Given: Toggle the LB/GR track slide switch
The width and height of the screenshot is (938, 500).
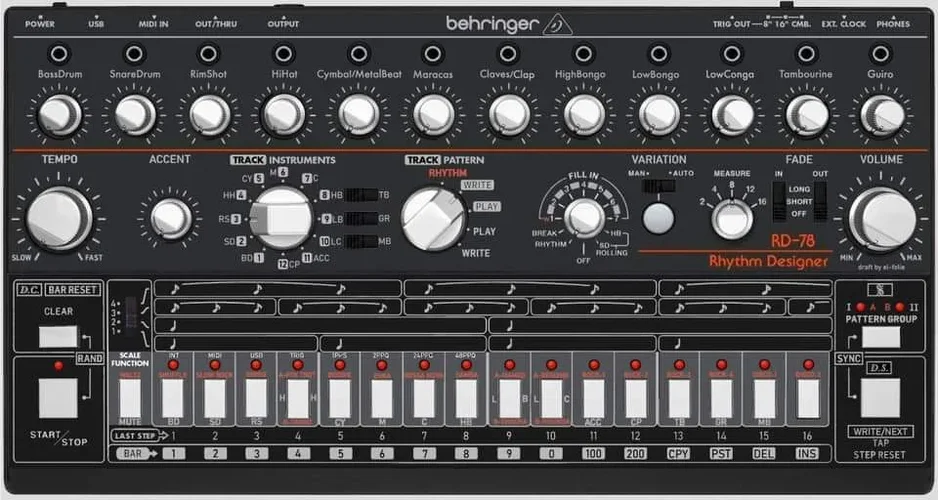Looking at the screenshot, I should point(361,218).
